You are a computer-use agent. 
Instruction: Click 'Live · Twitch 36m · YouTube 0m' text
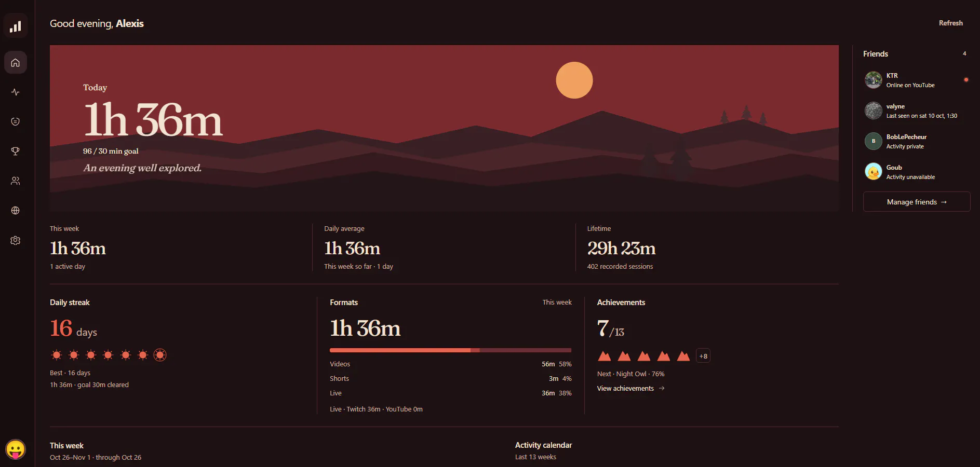376,409
